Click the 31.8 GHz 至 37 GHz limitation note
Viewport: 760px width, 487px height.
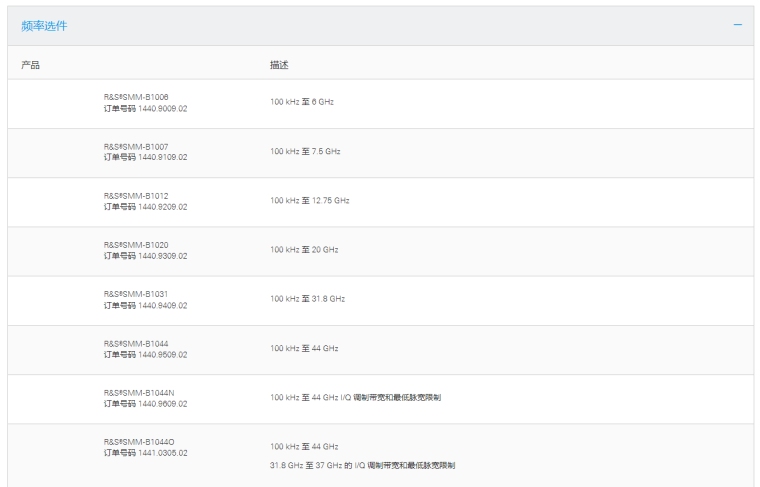click(364, 465)
